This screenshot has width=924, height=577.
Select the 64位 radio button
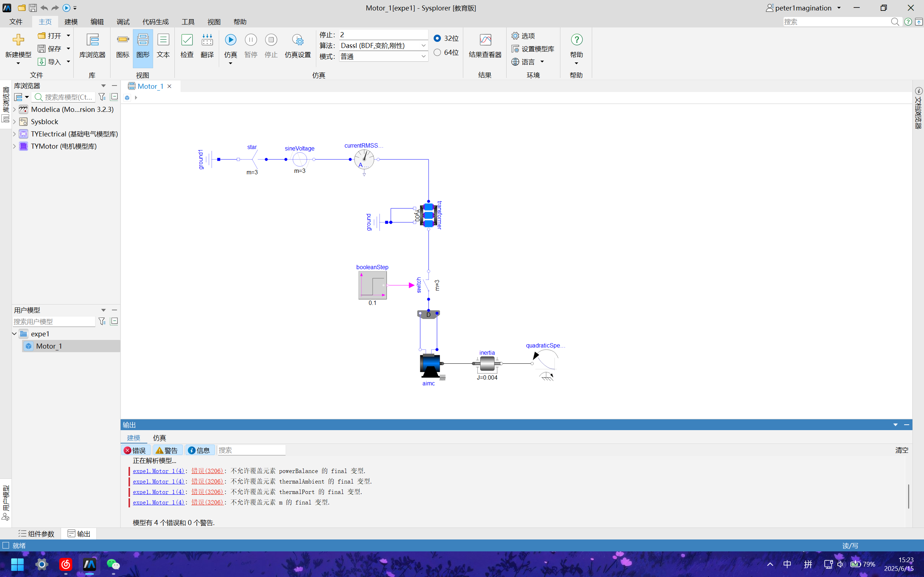coord(437,52)
